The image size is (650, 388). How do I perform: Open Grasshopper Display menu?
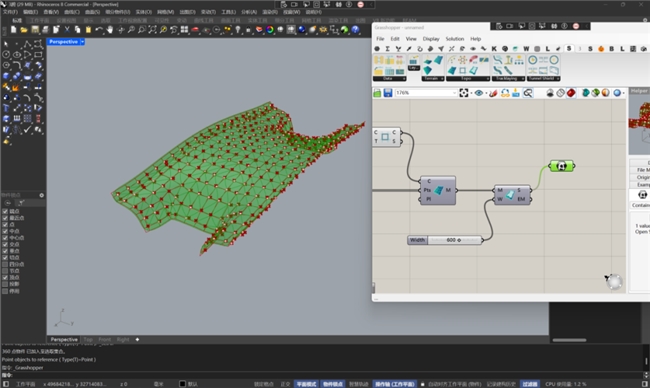[431, 39]
